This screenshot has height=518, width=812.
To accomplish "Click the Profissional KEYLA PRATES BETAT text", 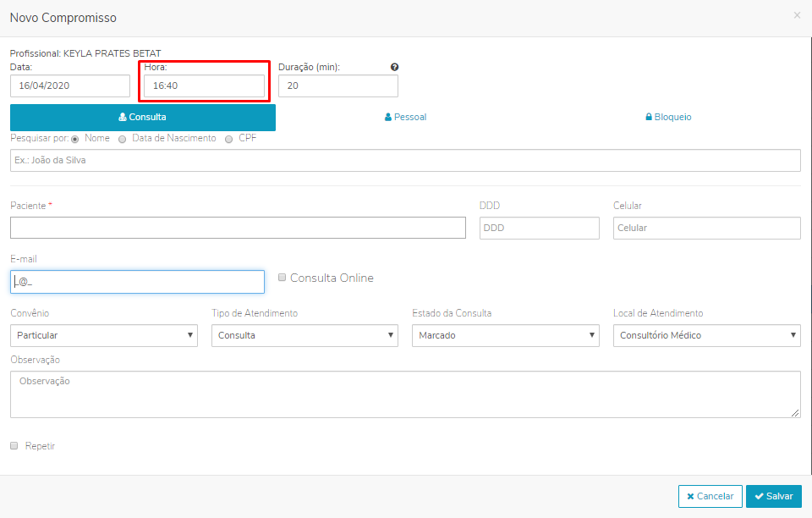I will pyautogui.click(x=85, y=53).
